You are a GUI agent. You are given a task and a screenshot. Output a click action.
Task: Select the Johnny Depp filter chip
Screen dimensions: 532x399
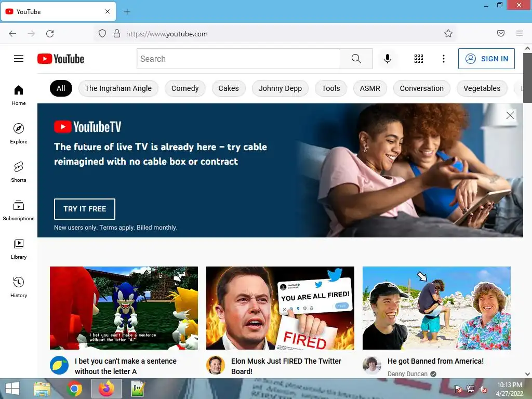280,88
